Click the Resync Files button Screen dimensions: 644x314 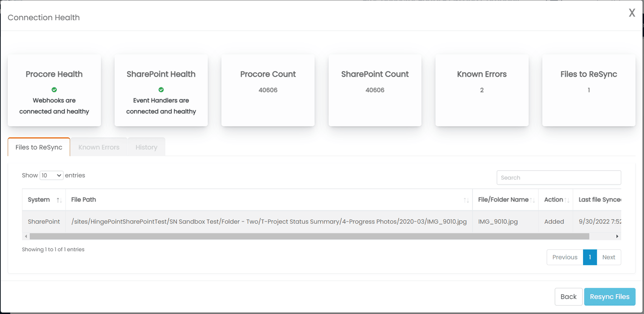tap(610, 296)
